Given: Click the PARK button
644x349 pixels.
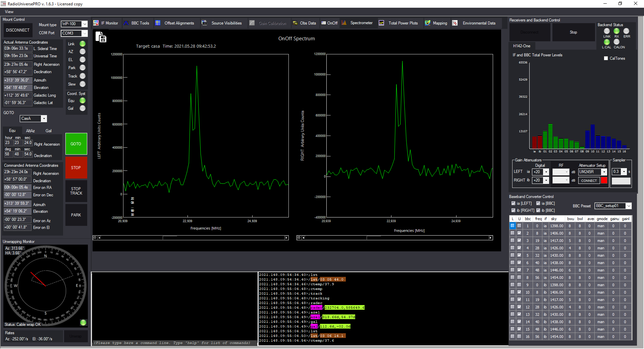Looking at the screenshot, I should coord(76,215).
